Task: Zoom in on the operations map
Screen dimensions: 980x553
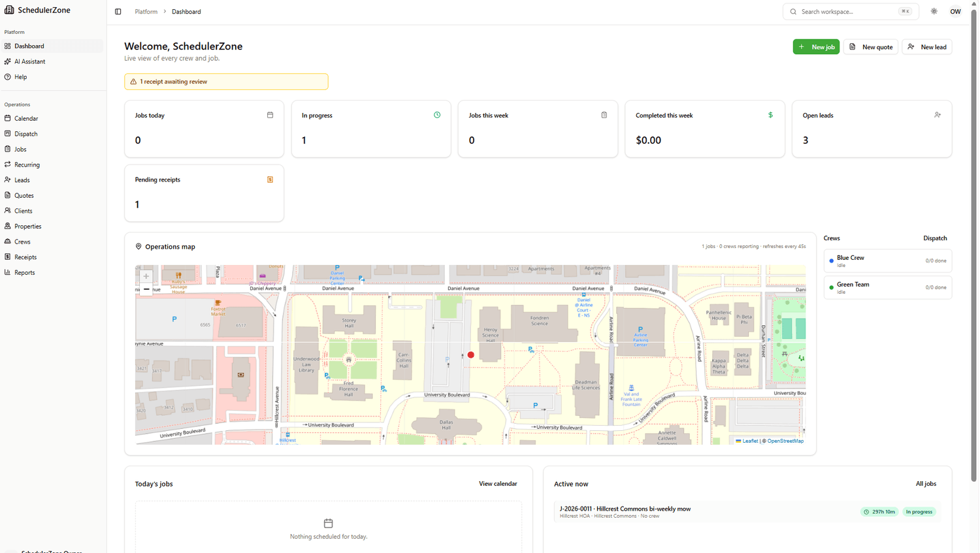Action: coord(146,276)
